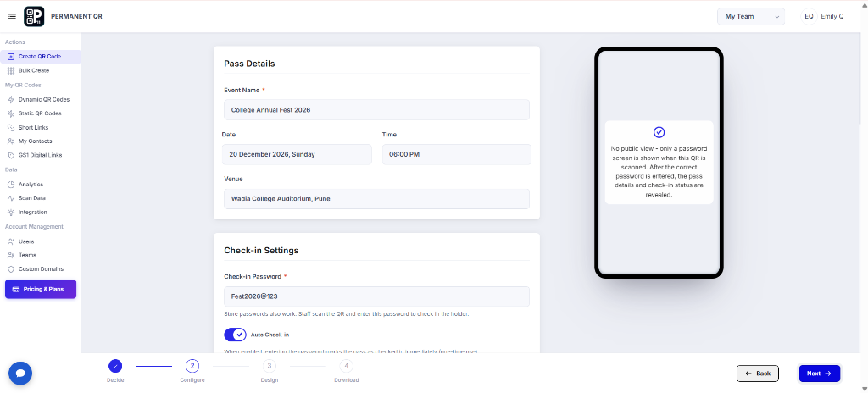Screen dimensions: 868x393
Task: Open GS1 Digital Links in sidebar
Action: click(x=41, y=156)
